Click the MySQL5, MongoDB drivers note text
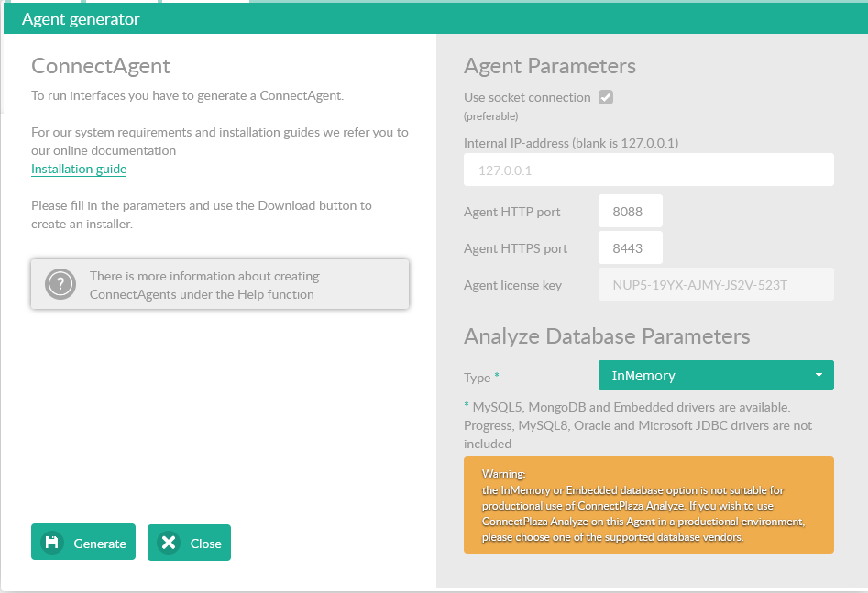 click(x=638, y=425)
